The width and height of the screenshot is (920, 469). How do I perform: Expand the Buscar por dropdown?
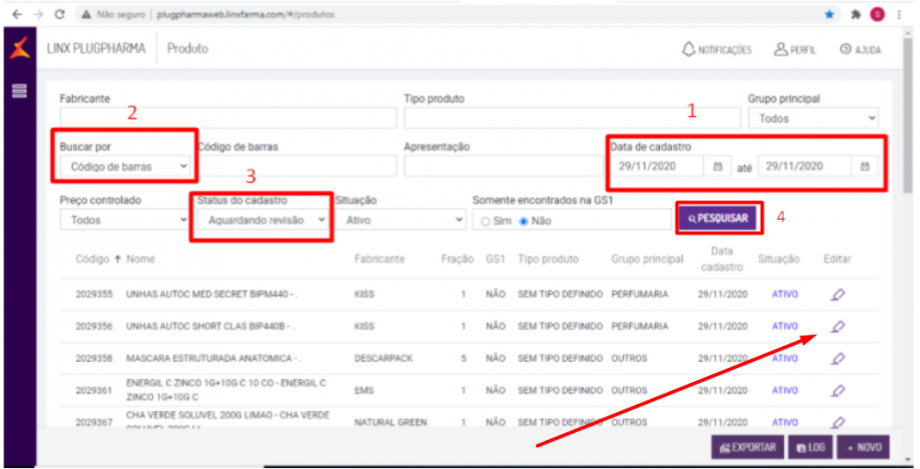pyautogui.click(x=124, y=166)
